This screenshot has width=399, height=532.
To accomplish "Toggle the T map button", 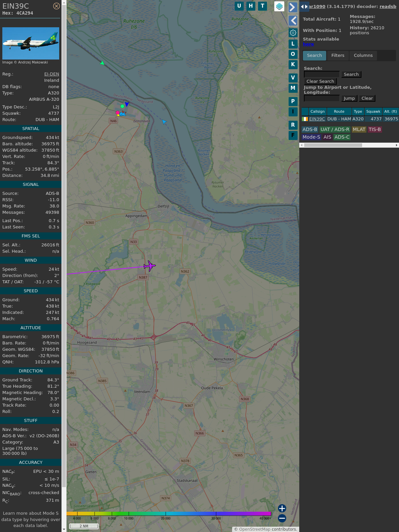I will click(263, 6).
